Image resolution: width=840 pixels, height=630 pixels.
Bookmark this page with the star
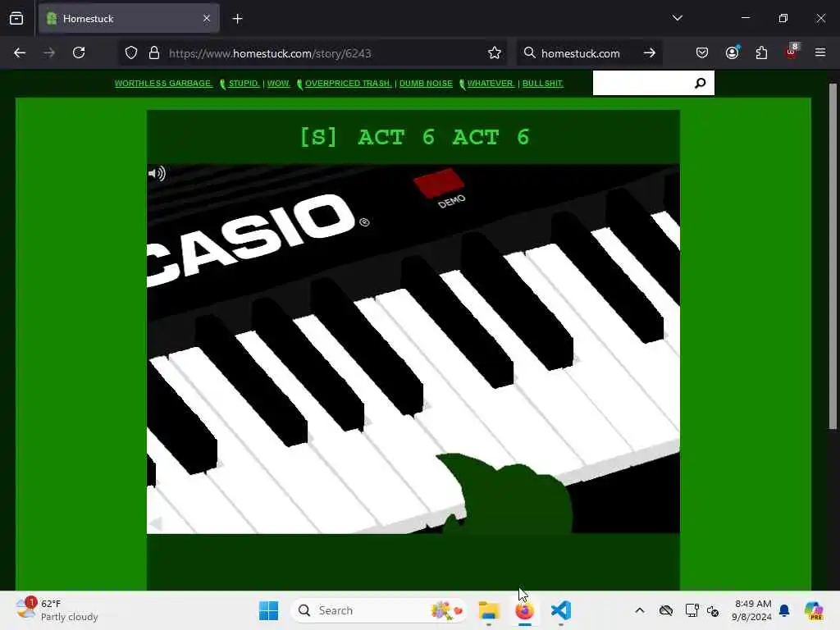495,53
